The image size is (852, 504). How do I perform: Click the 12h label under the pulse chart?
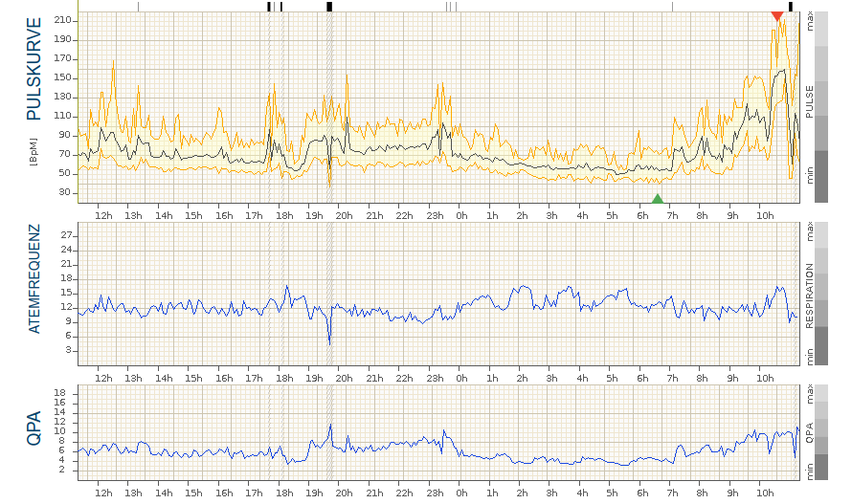click(x=103, y=215)
